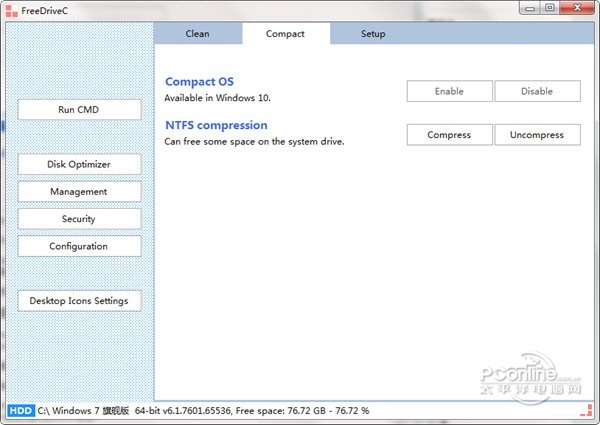Switch to the Clean tab

(197, 33)
